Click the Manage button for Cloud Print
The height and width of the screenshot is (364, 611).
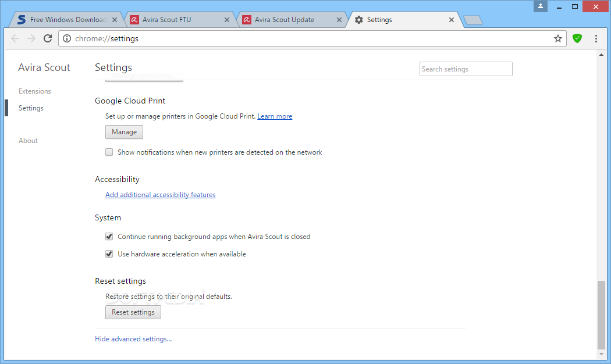125,132
